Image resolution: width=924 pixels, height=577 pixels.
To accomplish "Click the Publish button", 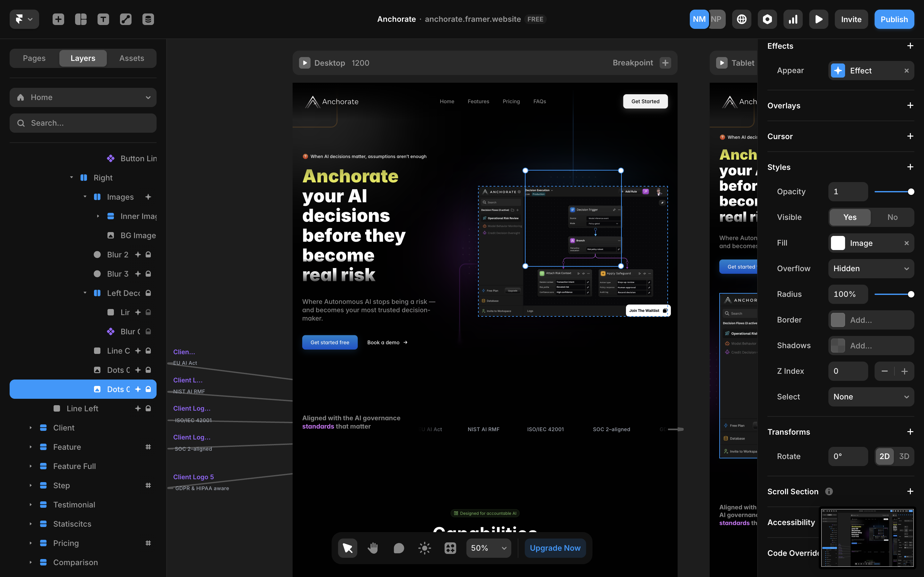I will tap(894, 19).
